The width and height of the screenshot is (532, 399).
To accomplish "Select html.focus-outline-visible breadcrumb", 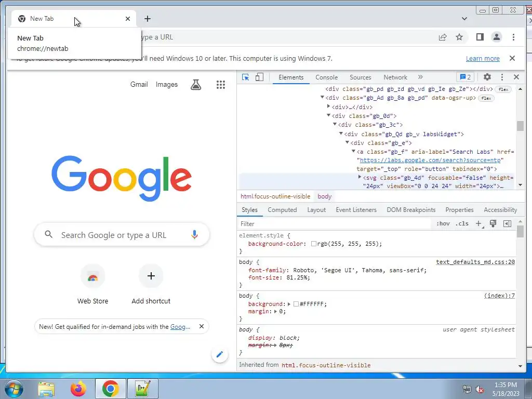I will click(x=275, y=196).
